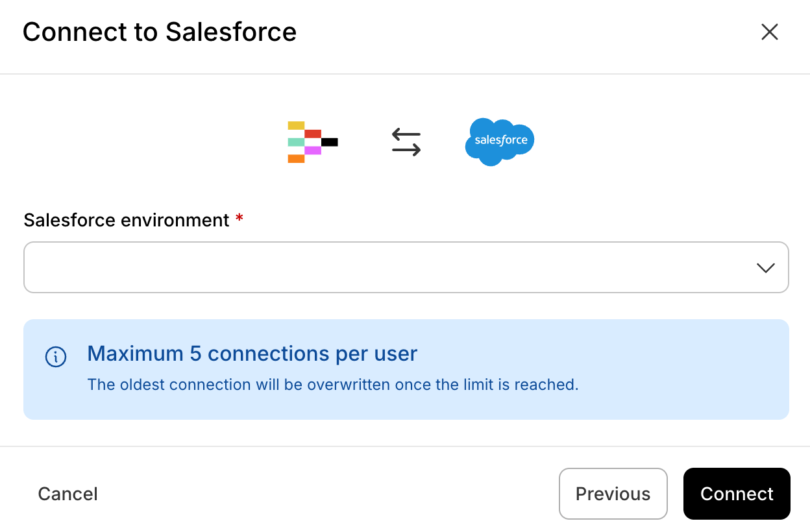Screen dimensions: 810x532
Task: Open the Salesforce environment combo box
Action: [x=389, y=268]
